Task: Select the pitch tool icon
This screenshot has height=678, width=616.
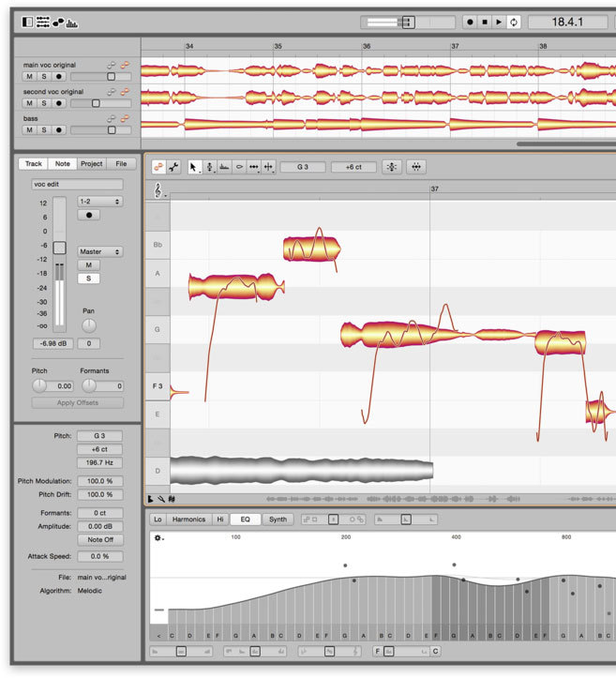Action: [210, 167]
